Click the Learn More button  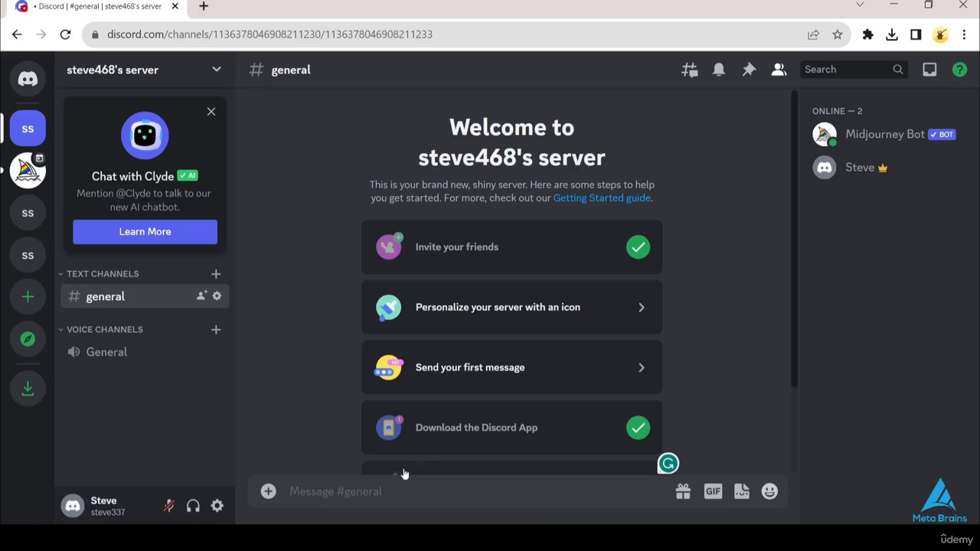pos(145,232)
